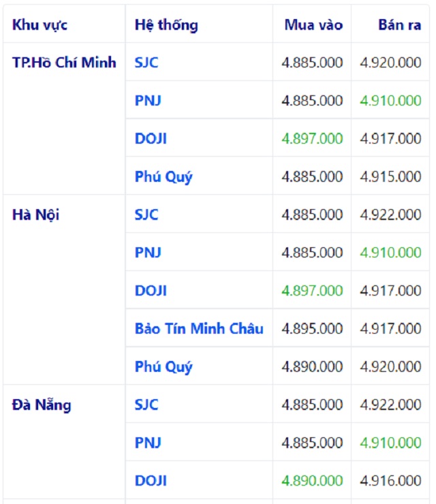Open the SJC link for TP.Hồ Chí Minh

146,63
